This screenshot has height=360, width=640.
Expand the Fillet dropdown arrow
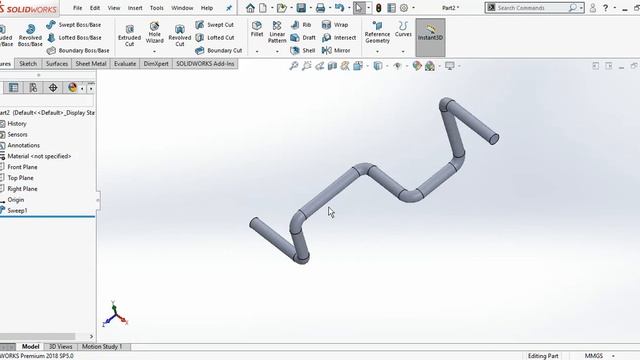(x=257, y=51)
